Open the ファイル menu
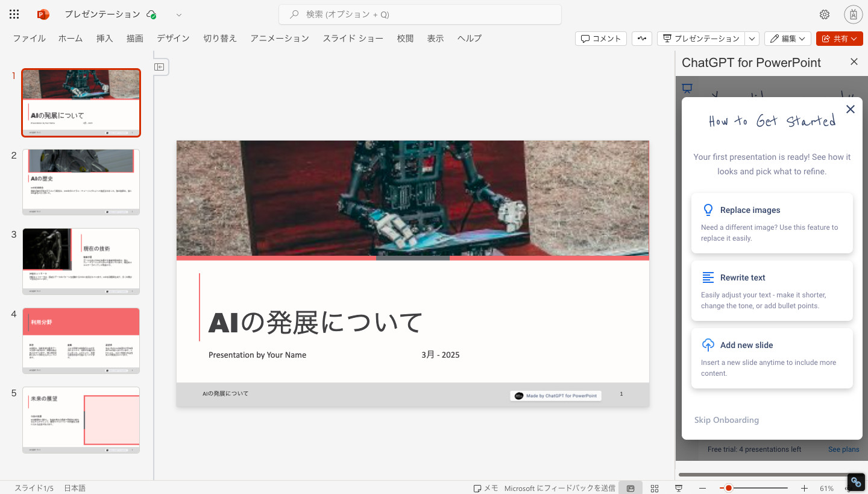This screenshot has width=868, height=494. tap(29, 39)
